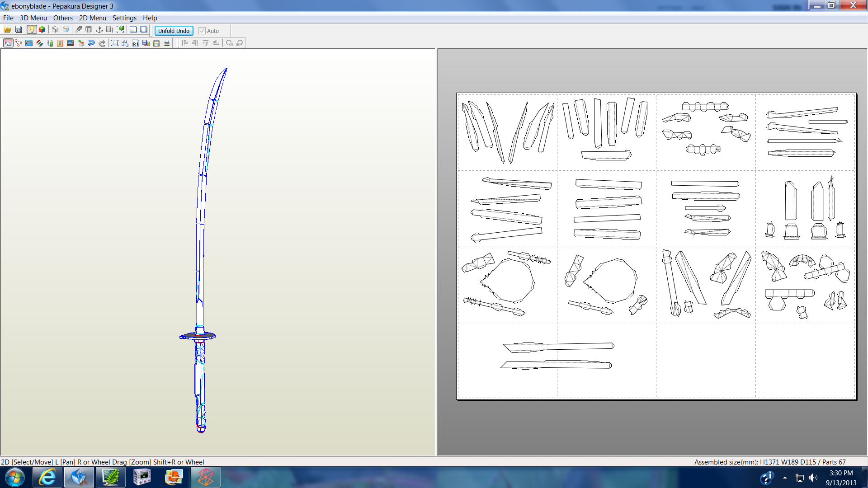Click the printer Print icon
This screenshot has height=488, width=868.
click(167, 43)
